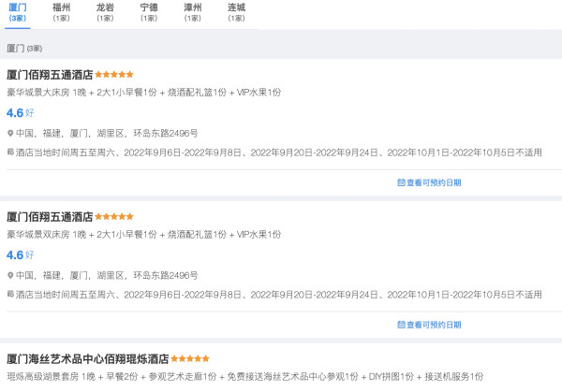Screen dimensions: 562x392
Task: Click the 不适用 dates line in the 双床房 card
Action: (x=278, y=295)
